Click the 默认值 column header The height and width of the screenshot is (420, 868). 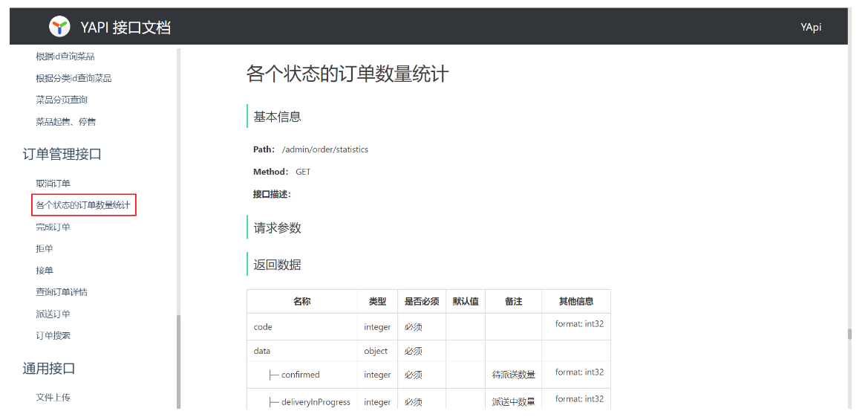pyautogui.click(x=466, y=301)
